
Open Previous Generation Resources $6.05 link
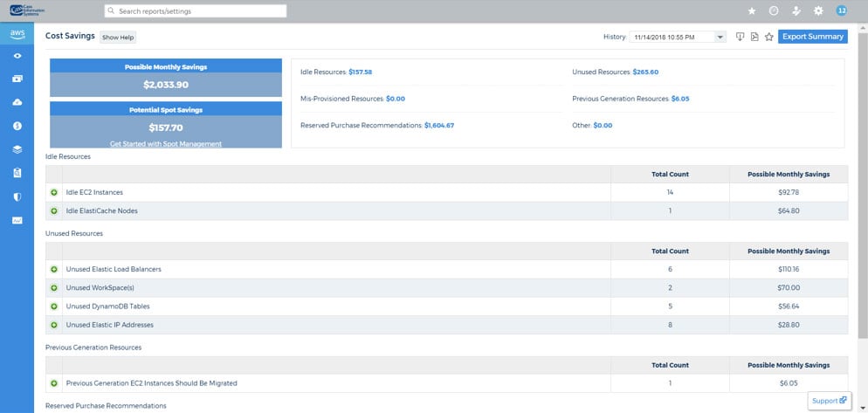point(679,99)
